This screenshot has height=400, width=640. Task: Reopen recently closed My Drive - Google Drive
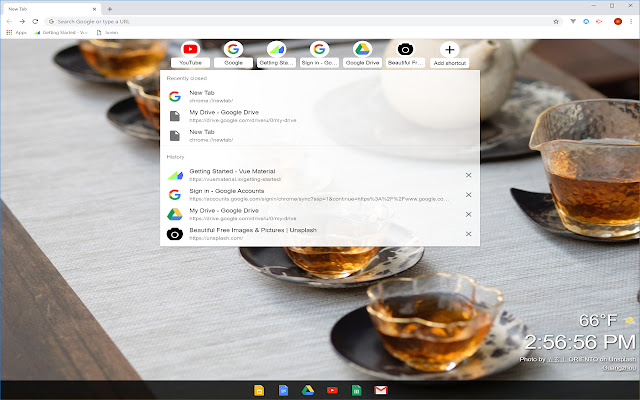tap(320, 116)
